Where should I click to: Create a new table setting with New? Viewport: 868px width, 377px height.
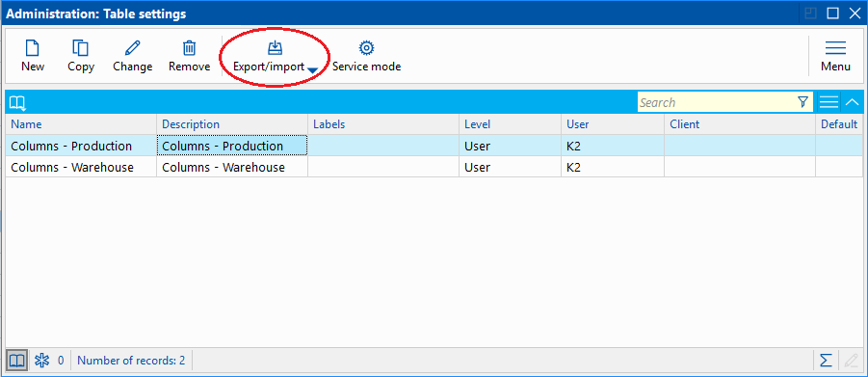tap(33, 56)
